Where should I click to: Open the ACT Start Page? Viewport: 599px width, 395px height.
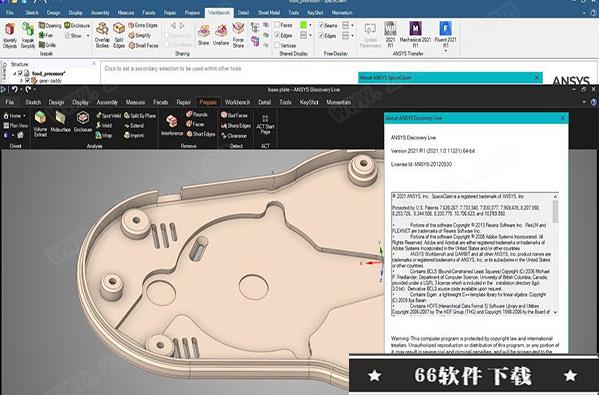click(x=265, y=125)
